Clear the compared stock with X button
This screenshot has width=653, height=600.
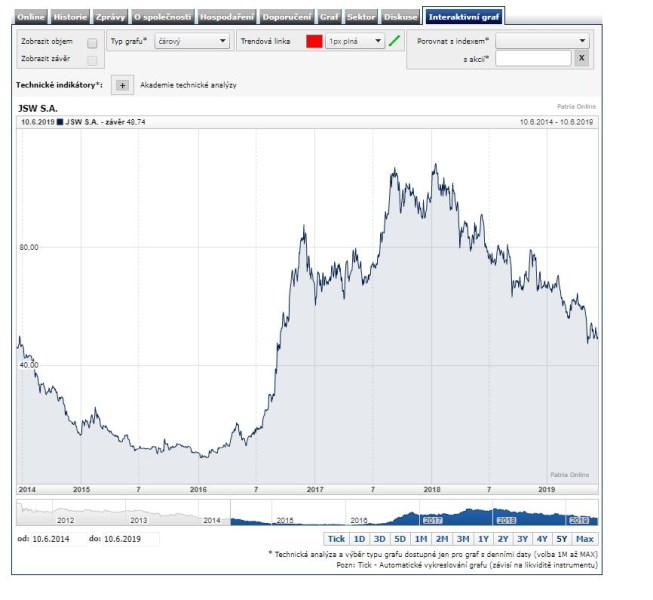[x=581, y=59]
